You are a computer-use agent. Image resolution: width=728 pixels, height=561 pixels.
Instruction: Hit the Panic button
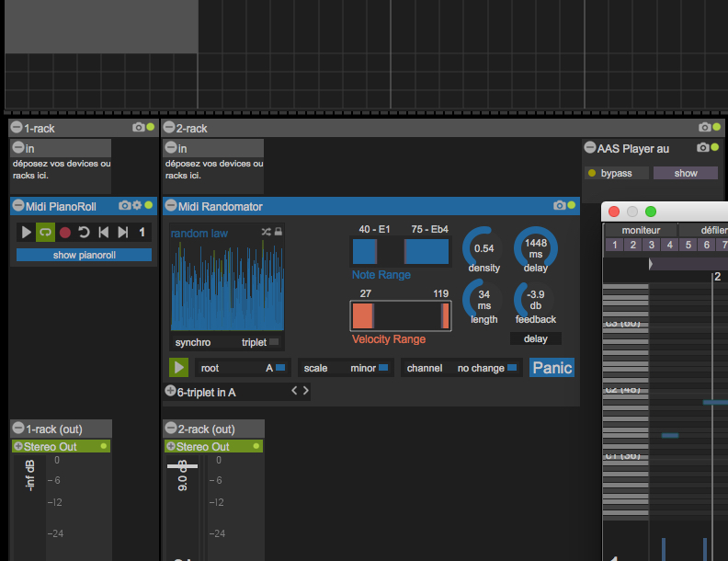click(x=552, y=368)
